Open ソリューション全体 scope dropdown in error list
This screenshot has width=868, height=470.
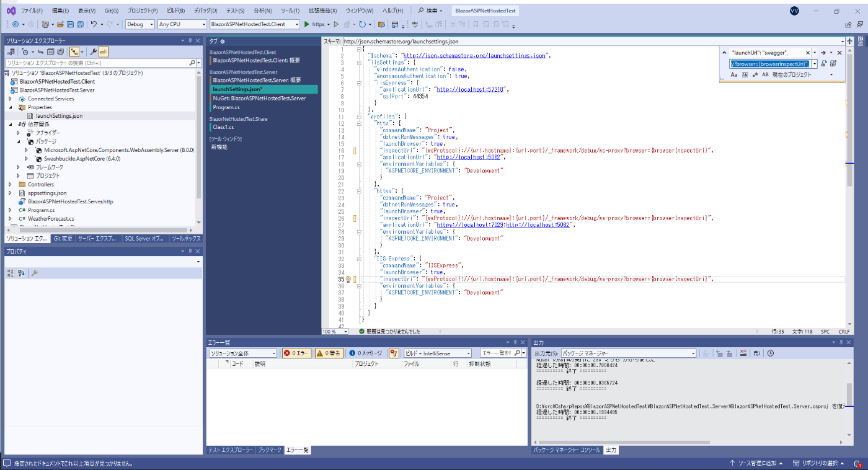tap(242, 353)
